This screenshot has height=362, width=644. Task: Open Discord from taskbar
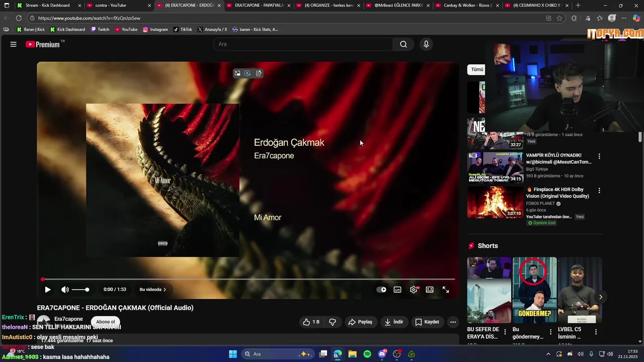382,354
